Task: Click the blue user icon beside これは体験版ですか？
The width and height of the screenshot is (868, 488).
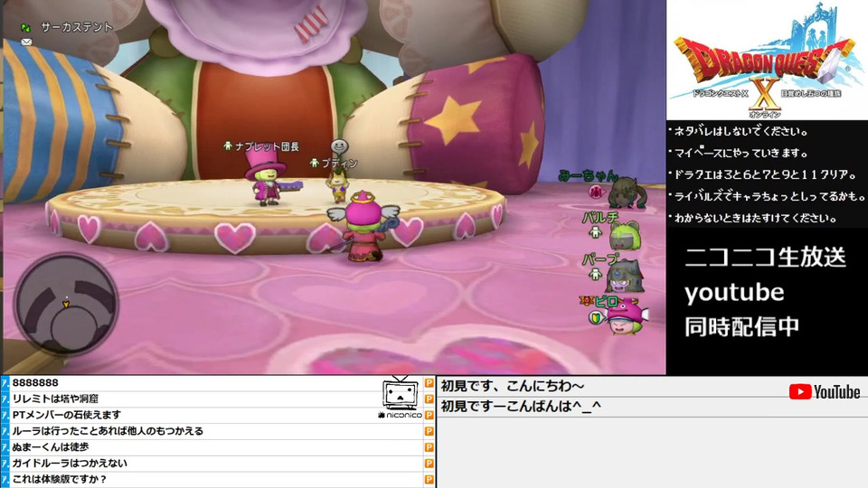Action: pos(5,479)
